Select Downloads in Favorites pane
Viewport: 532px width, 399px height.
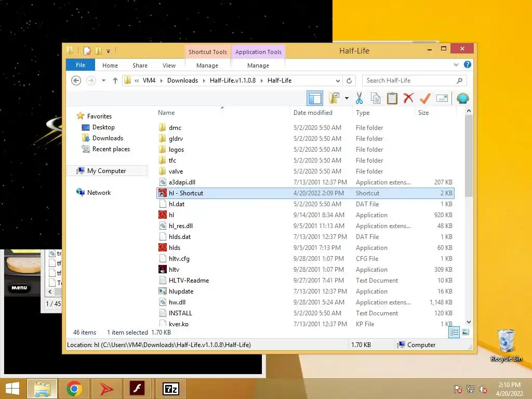pos(108,138)
